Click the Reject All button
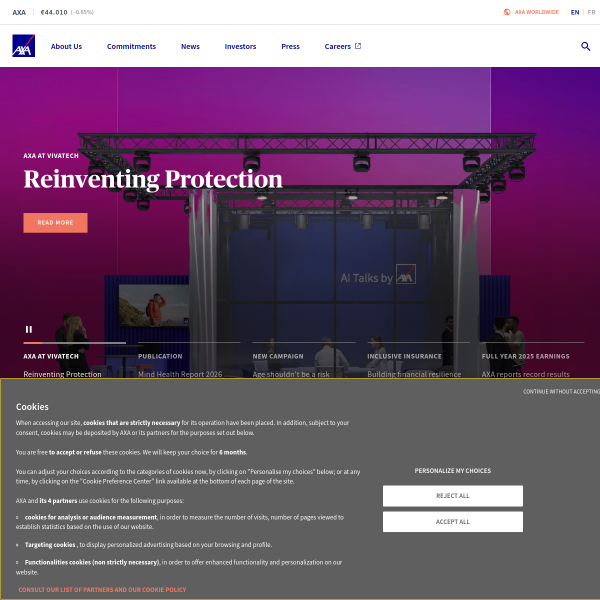 [x=453, y=496]
